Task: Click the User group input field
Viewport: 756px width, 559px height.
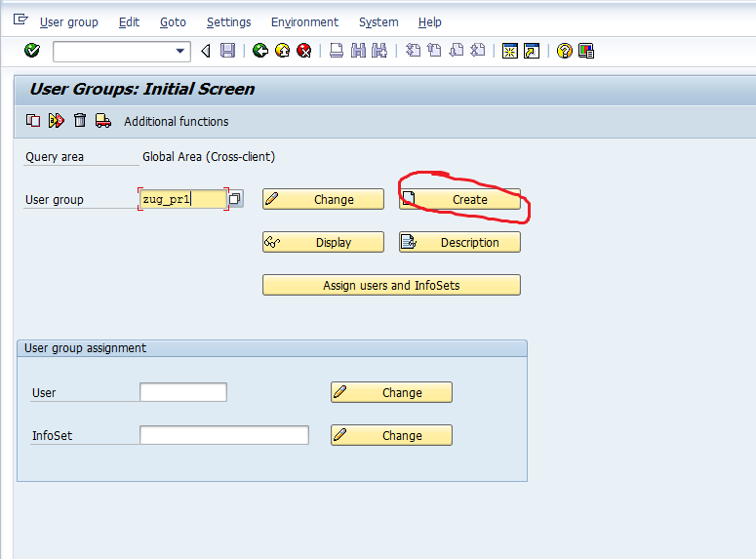Action: (183, 199)
